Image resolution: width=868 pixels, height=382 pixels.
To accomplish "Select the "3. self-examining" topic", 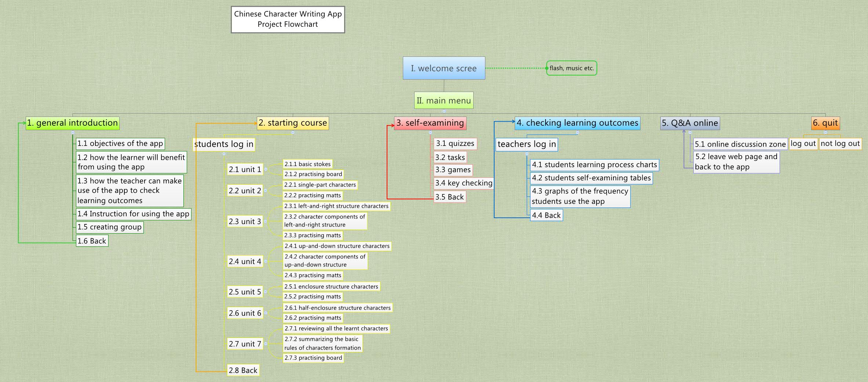I will pos(430,123).
